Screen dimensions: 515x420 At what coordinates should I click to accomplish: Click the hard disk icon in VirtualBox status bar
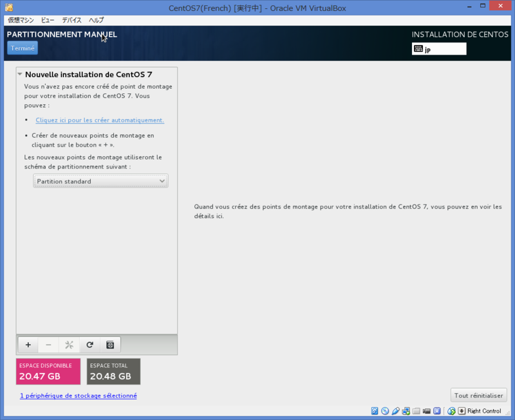pos(375,411)
